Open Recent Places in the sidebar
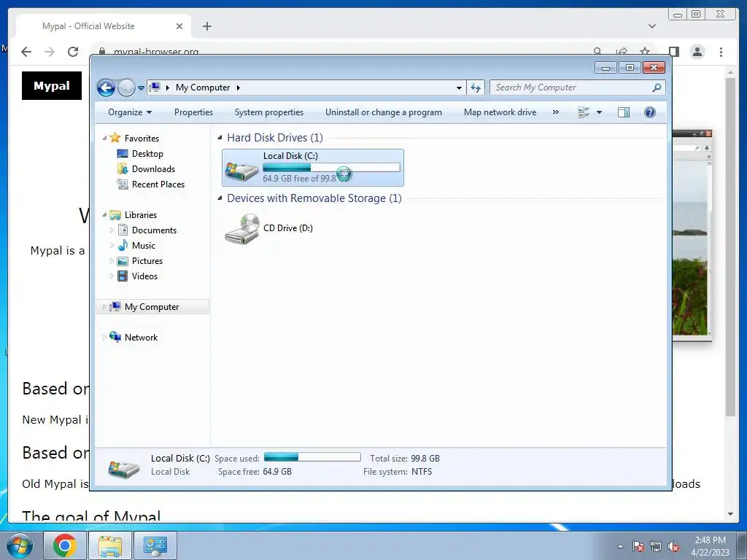Viewport: 747px width, 560px height. tap(158, 184)
